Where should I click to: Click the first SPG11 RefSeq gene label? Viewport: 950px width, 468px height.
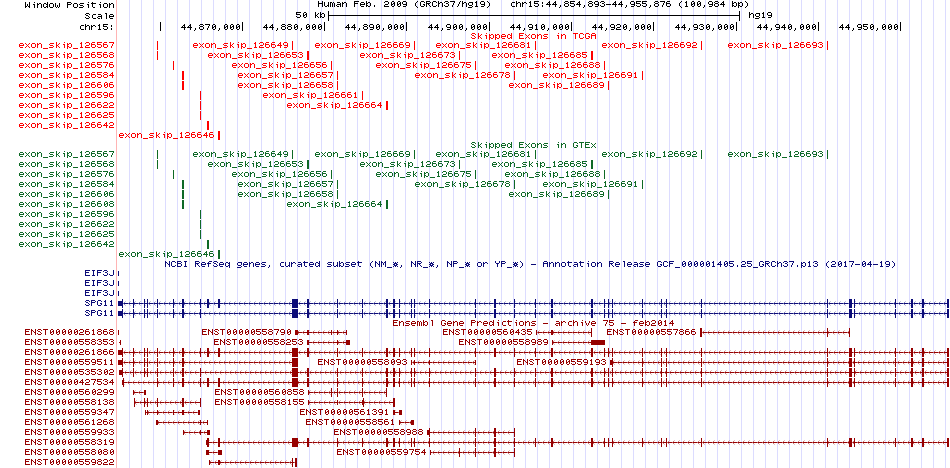(100, 303)
